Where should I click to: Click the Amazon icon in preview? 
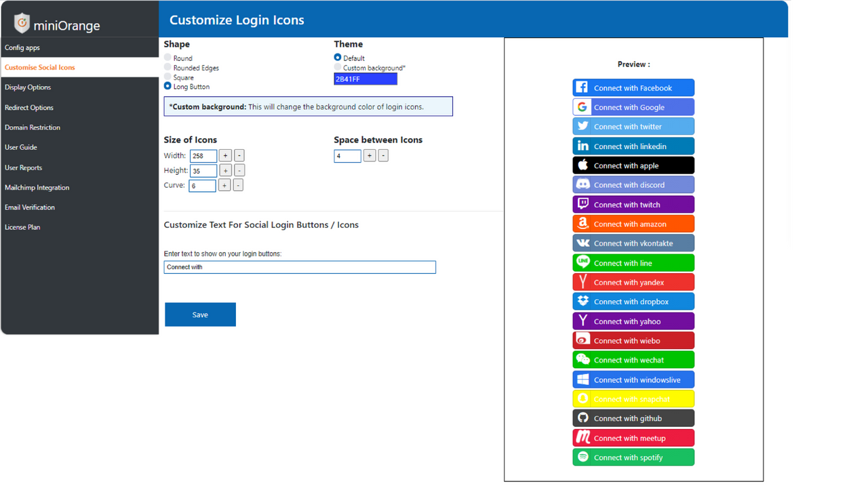583,224
